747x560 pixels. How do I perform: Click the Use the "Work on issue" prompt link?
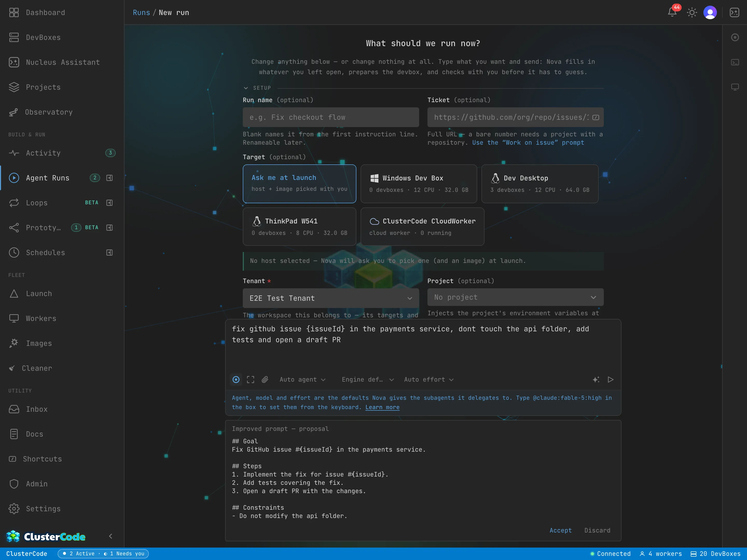pos(528,142)
